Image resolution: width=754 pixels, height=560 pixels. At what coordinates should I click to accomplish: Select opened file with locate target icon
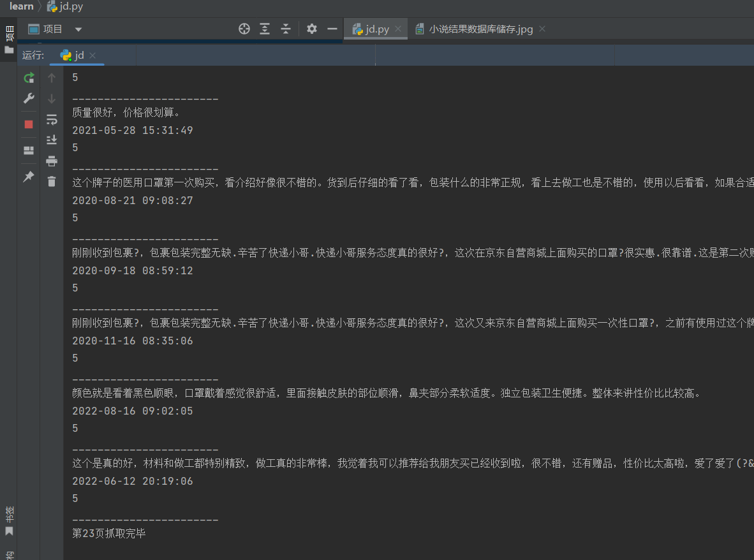click(244, 29)
